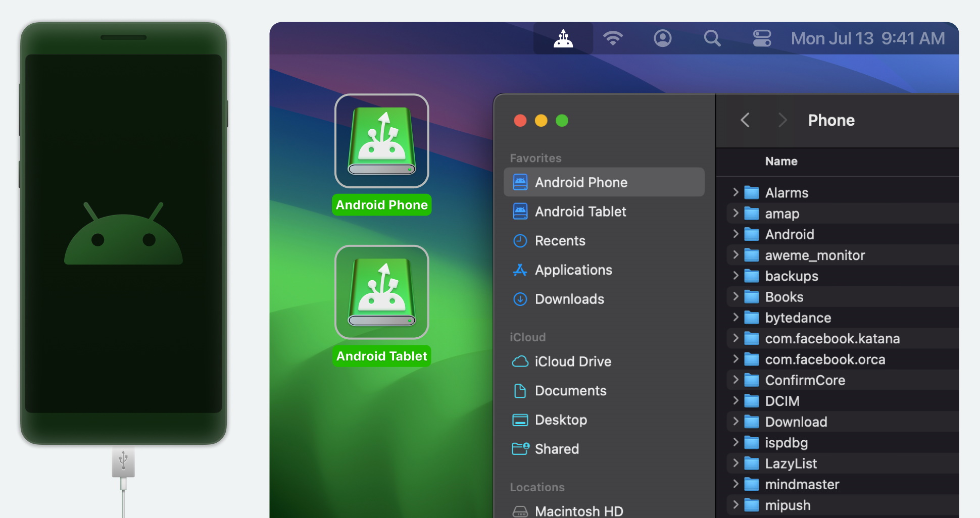Select Android Tablet in sidebar
980x518 pixels.
click(x=580, y=212)
